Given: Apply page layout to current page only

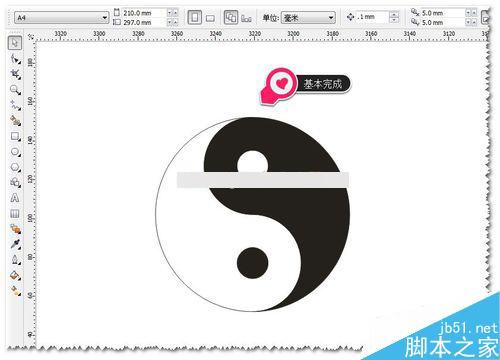Looking at the screenshot, I should [x=246, y=18].
